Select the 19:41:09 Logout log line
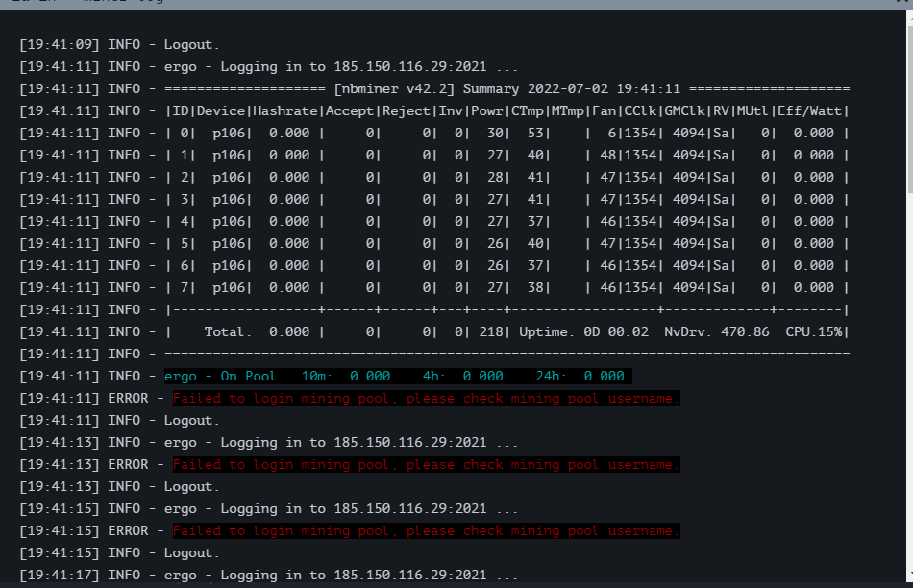Image resolution: width=913 pixels, height=588 pixels. point(119,45)
